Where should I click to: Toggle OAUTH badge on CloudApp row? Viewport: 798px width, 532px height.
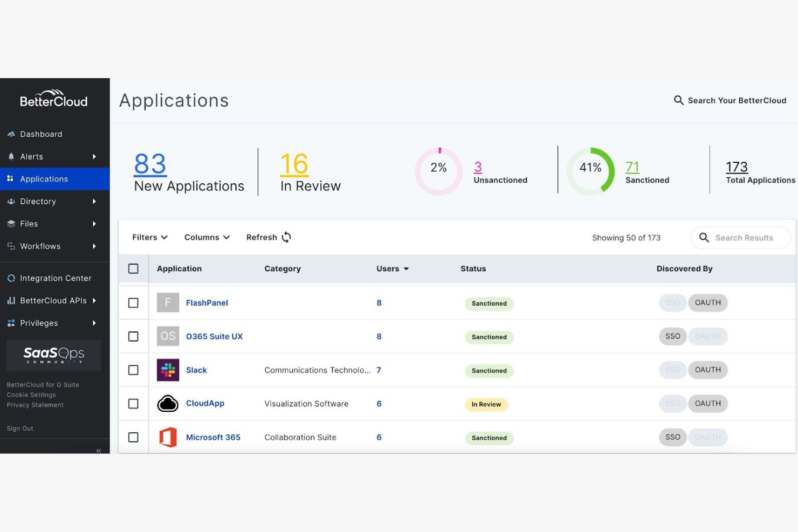(708, 404)
